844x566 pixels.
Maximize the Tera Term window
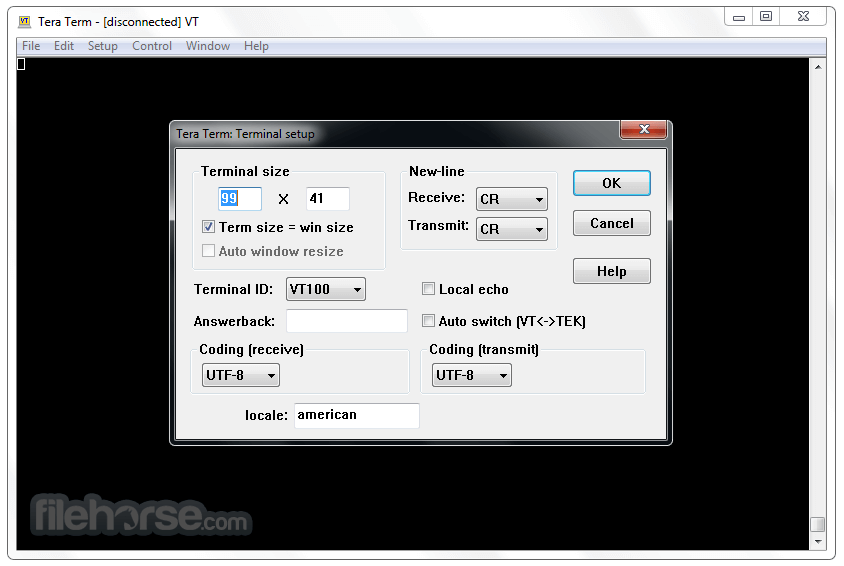click(x=766, y=17)
